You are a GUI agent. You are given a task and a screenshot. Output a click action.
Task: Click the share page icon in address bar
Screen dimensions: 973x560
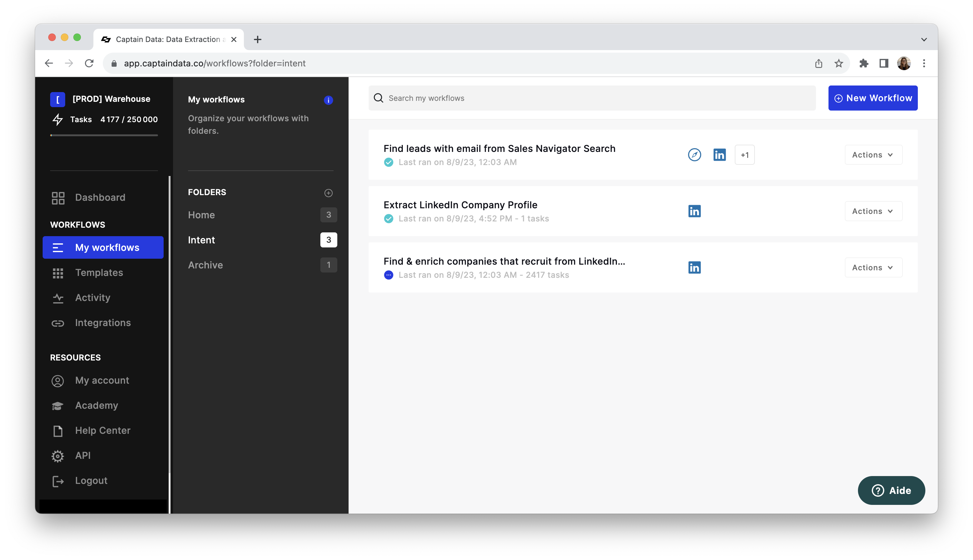pyautogui.click(x=819, y=63)
